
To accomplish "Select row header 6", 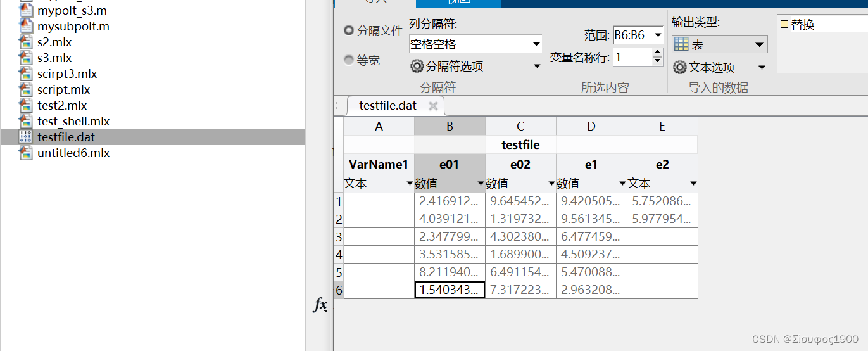I will 339,290.
